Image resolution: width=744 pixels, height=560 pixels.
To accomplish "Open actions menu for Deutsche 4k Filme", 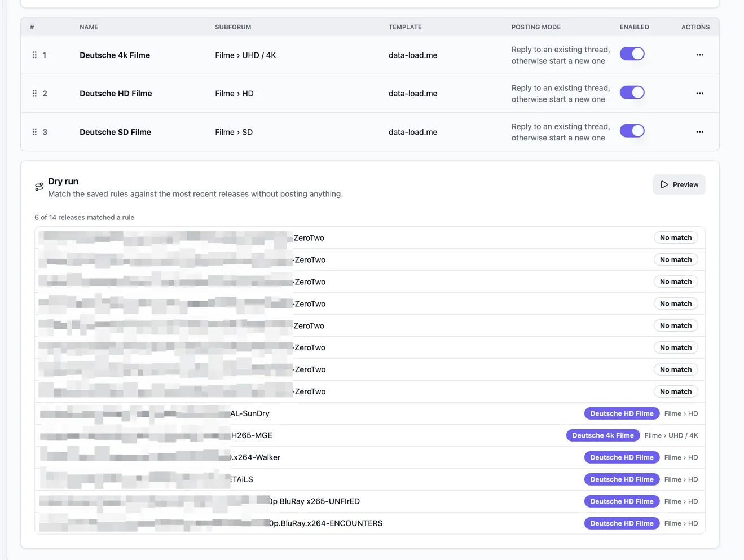I will (699, 55).
